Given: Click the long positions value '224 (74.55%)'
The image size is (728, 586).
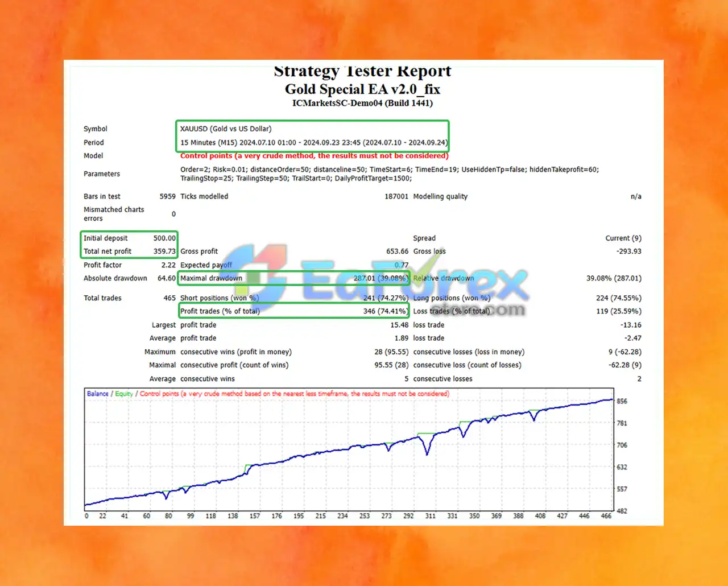Looking at the screenshot, I should (x=619, y=298).
